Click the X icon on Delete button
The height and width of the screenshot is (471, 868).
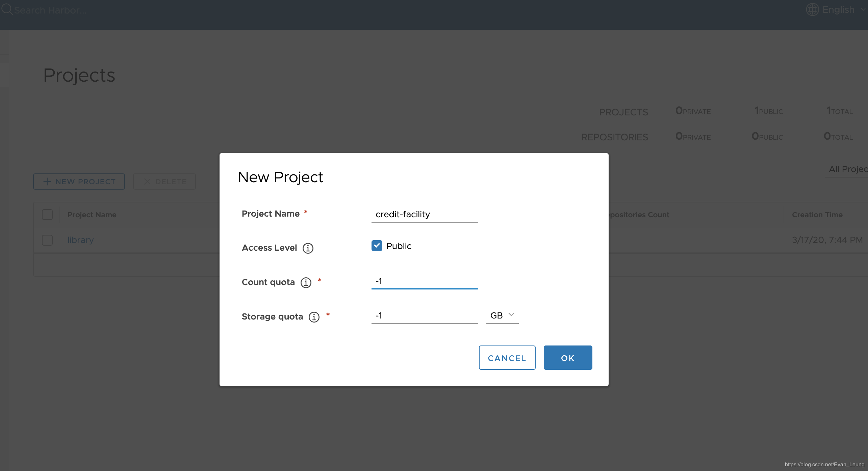[147, 182]
